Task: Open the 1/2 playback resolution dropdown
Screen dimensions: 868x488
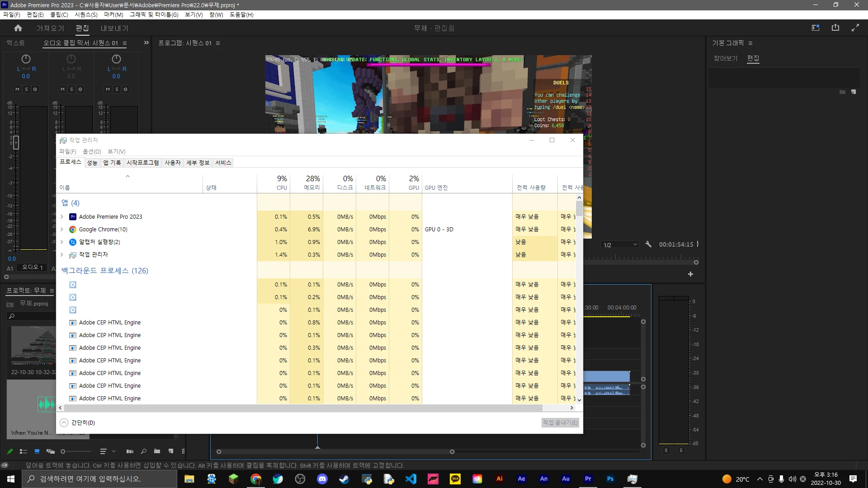Action: click(x=620, y=245)
